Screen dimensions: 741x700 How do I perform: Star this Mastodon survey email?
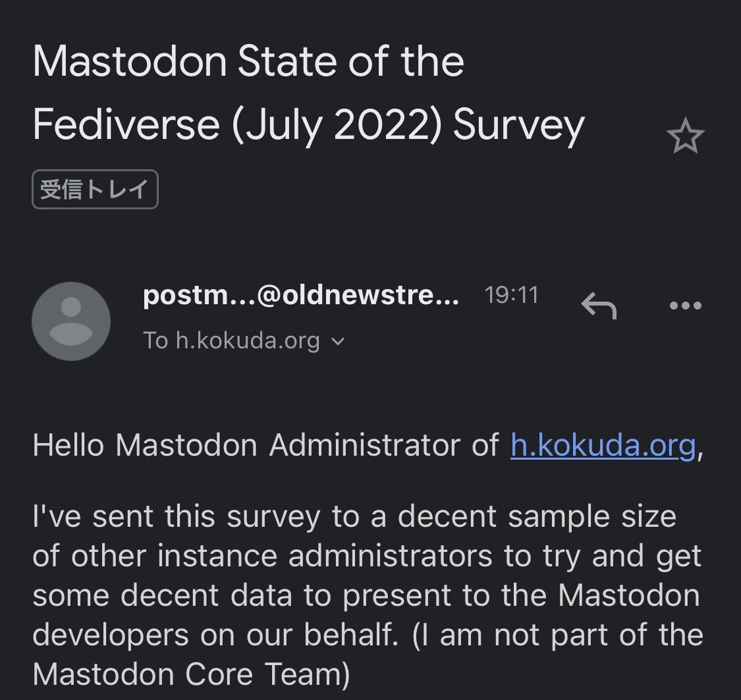click(x=685, y=136)
